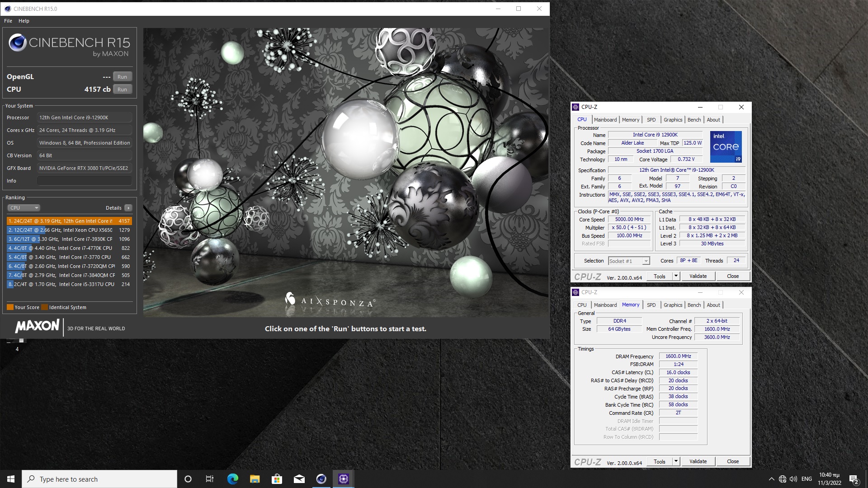
Task: Select ranking row 12th Gen Intel Core 4157
Action: [x=69, y=221]
